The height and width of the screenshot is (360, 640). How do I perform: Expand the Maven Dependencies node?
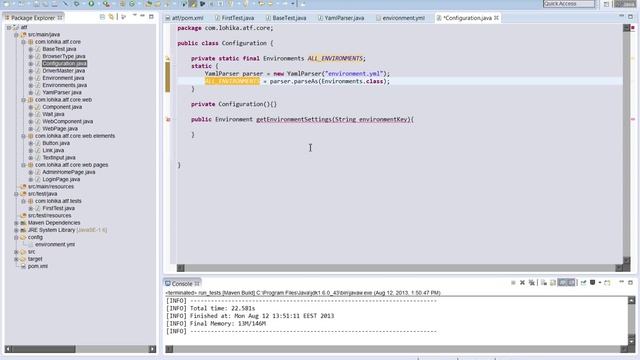[x=16, y=223]
